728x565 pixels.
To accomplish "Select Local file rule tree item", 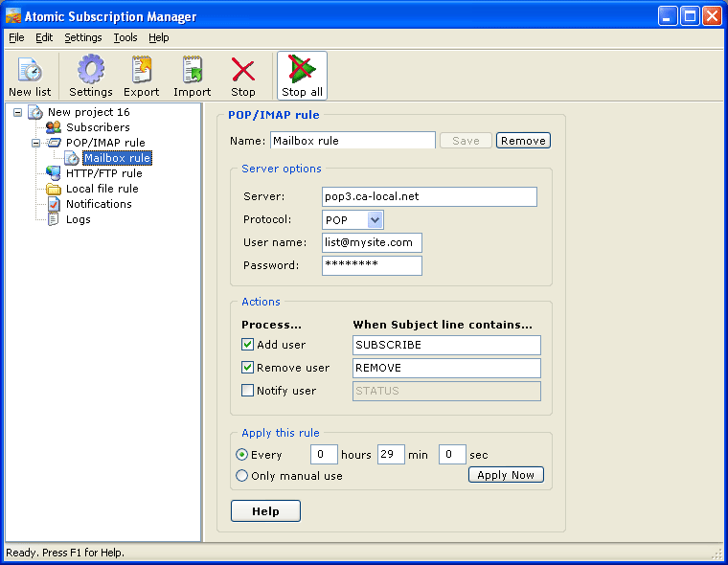I will 102,189.
